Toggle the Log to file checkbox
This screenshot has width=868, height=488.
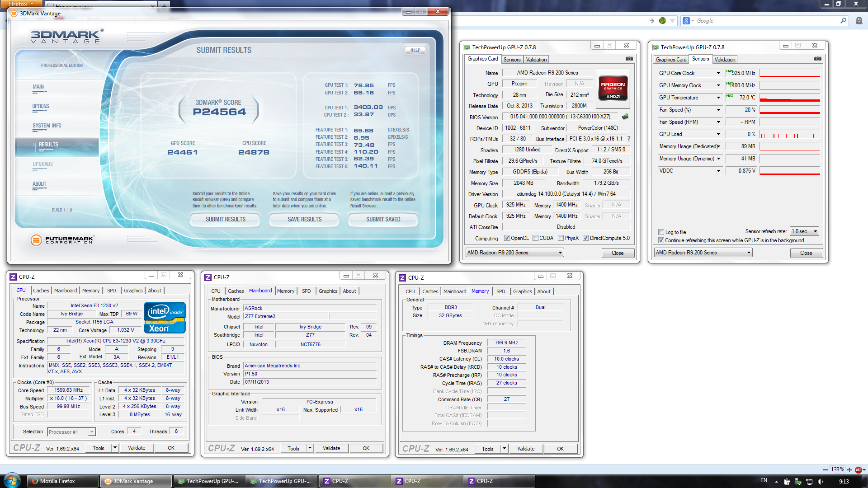tap(661, 232)
